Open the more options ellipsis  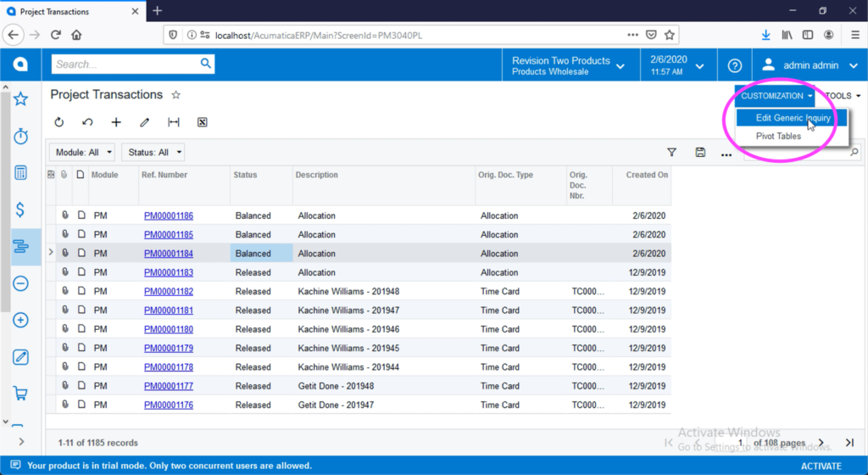click(726, 155)
